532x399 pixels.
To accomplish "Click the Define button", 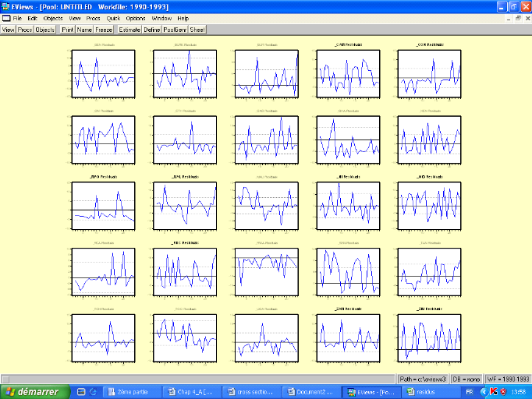I will [151, 30].
